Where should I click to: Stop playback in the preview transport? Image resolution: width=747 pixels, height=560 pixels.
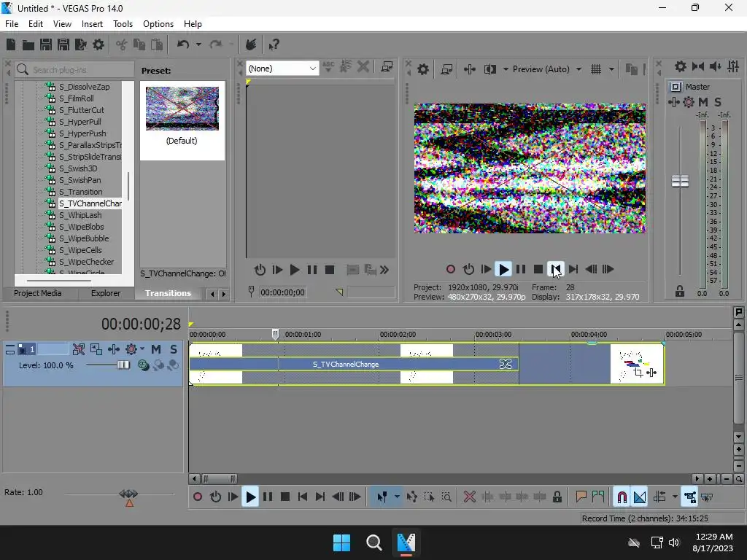538,269
